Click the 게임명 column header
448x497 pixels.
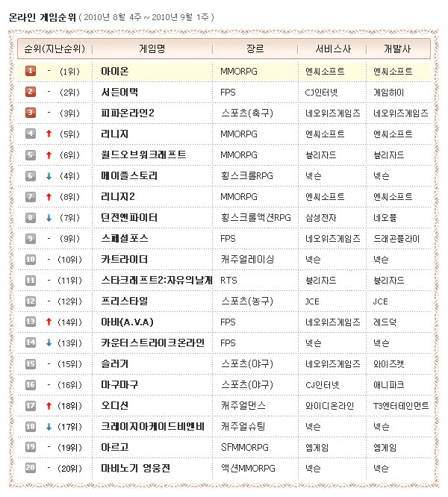152,49
